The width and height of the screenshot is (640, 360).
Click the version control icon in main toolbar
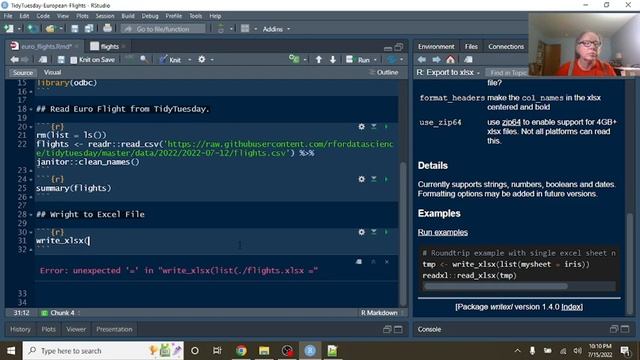point(221,29)
